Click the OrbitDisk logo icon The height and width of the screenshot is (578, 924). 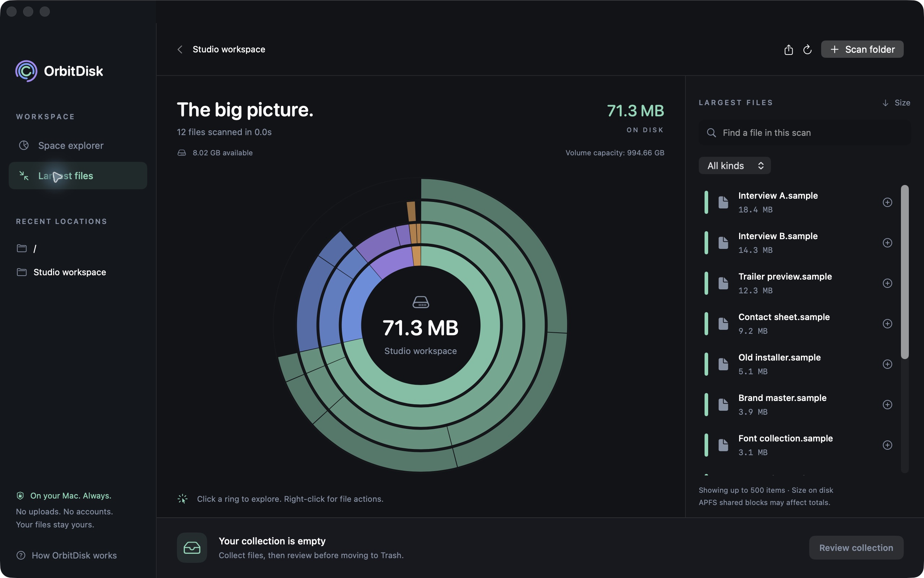coord(26,71)
